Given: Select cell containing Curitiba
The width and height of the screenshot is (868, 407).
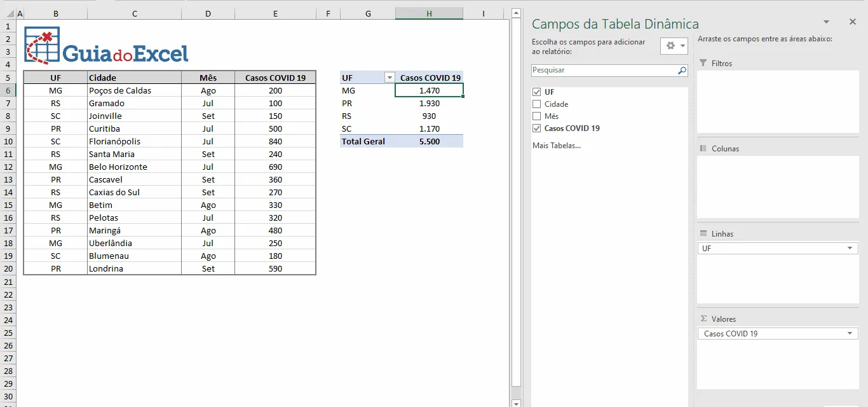Looking at the screenshot, I should point(135,128).
